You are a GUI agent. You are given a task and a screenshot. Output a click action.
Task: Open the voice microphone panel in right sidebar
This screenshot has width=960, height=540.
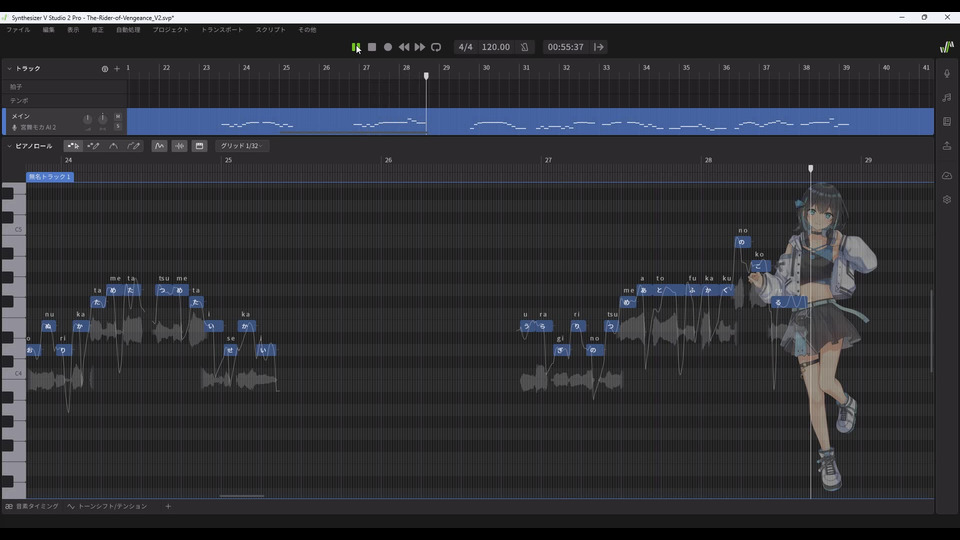947,73
